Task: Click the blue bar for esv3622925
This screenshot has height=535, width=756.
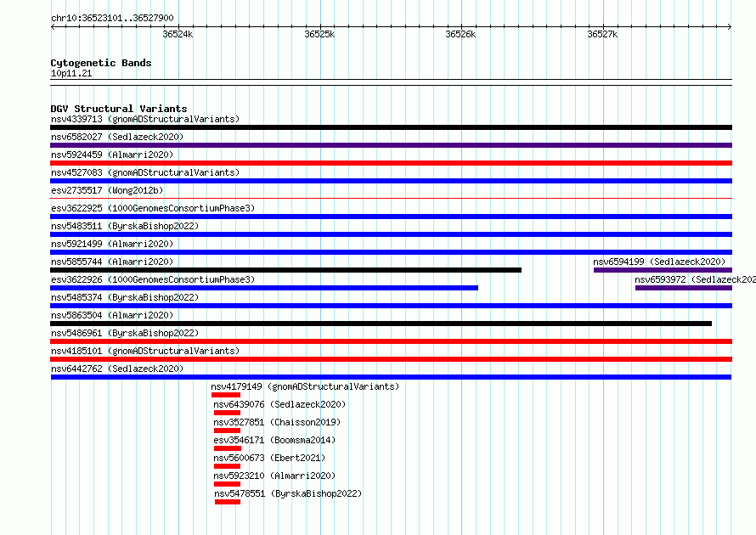Action: [391, 217]
